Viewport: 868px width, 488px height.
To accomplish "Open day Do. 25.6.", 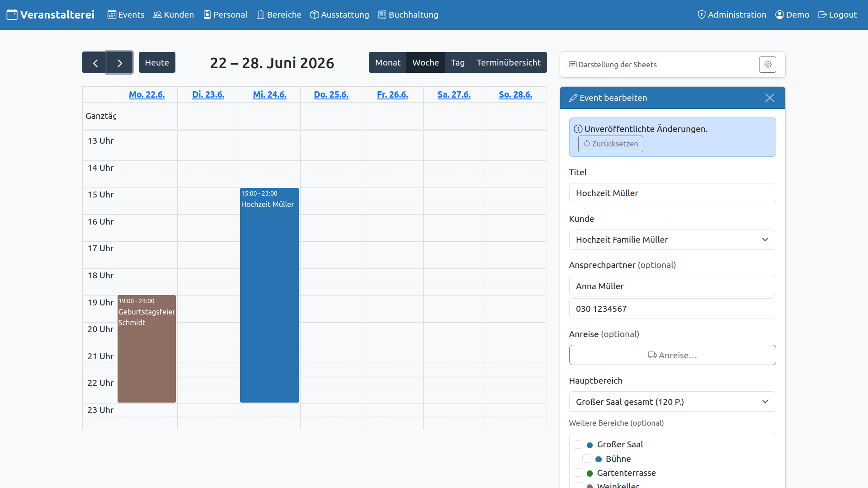I will click(331, 95).
